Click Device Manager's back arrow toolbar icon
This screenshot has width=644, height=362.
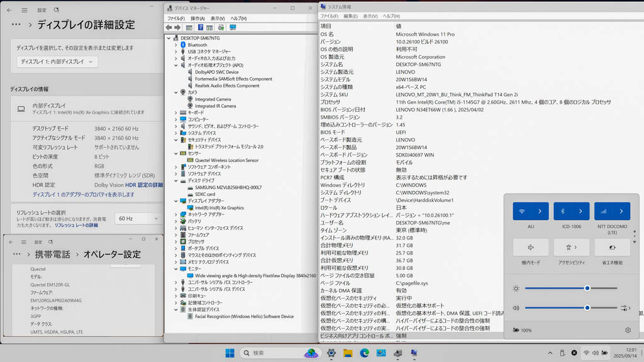tap(169, 28)
